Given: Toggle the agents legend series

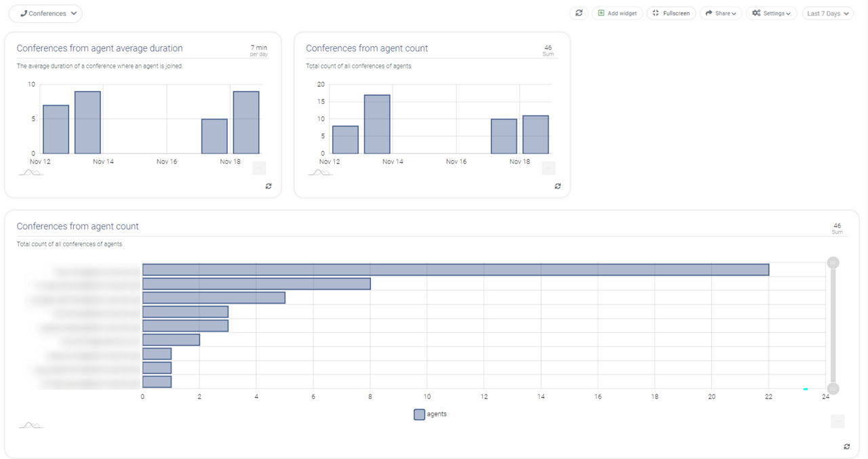Looking at the screenshot, I should tap(431, 414).
